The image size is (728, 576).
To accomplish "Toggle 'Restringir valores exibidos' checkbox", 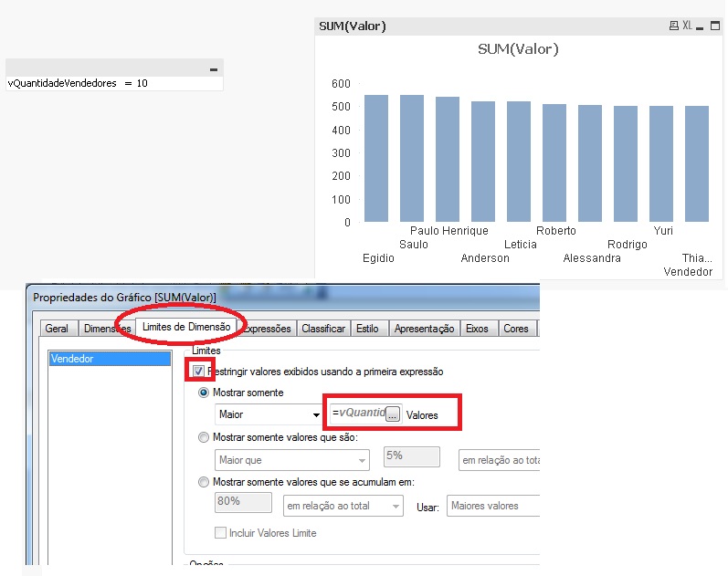I will 198,372.
